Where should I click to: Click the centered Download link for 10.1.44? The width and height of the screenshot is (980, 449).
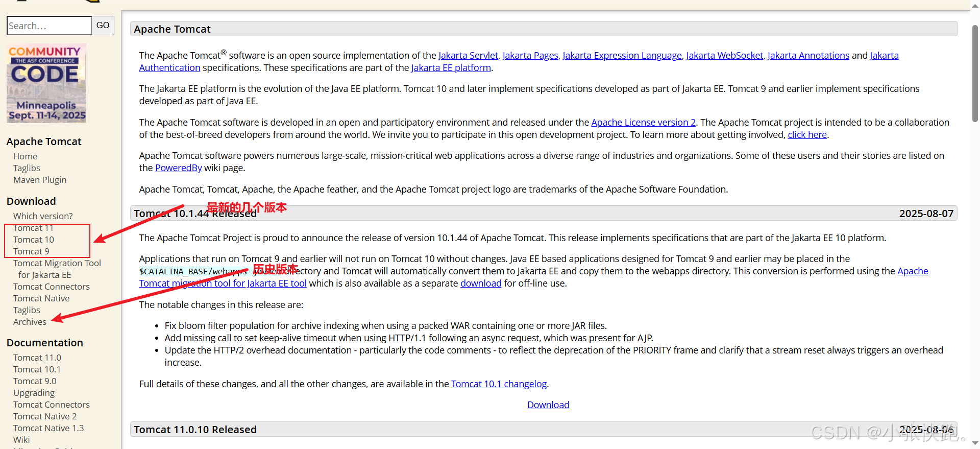coord(548,405)
